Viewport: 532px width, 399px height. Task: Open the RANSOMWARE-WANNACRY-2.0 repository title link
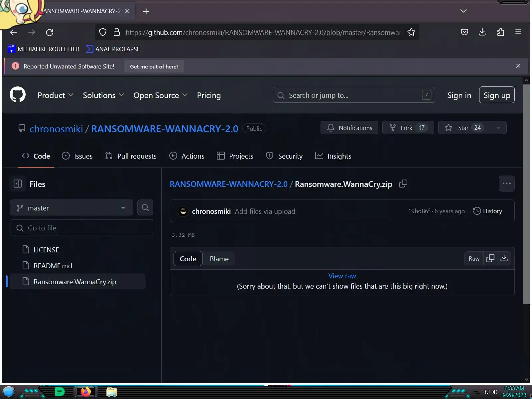click(x=165, y=129)
